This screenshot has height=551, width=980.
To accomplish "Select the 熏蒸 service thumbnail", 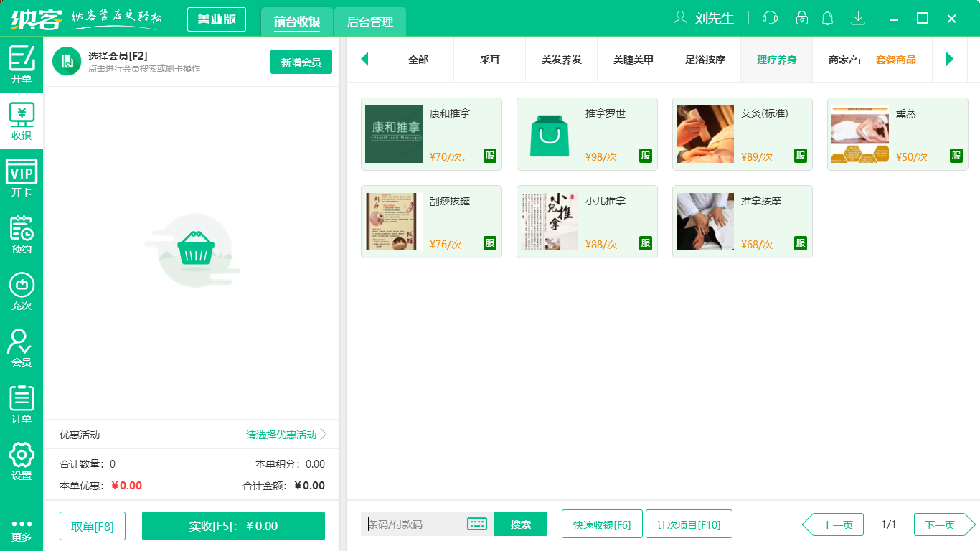I will click(860, 134).
